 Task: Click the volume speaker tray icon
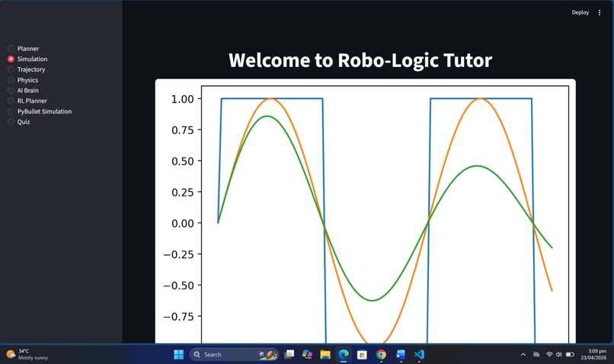[559, 355]
